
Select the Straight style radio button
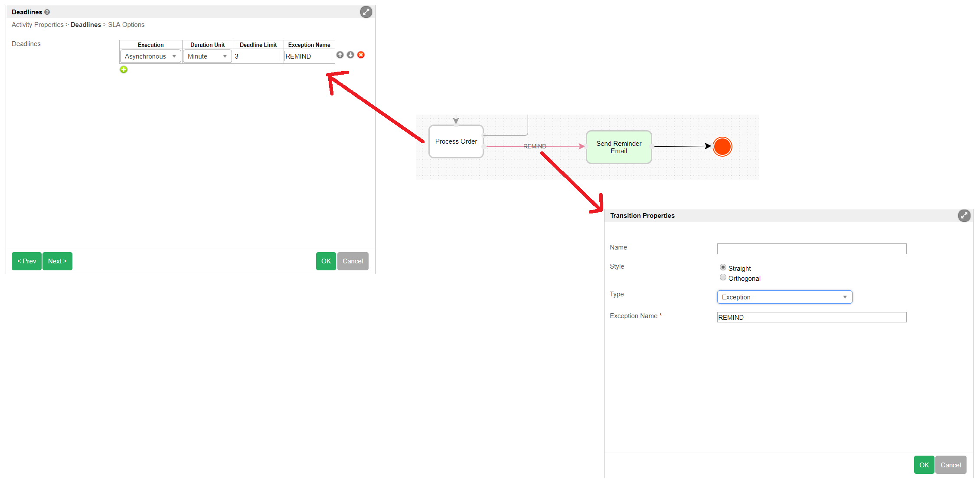[x=723, y=267]
